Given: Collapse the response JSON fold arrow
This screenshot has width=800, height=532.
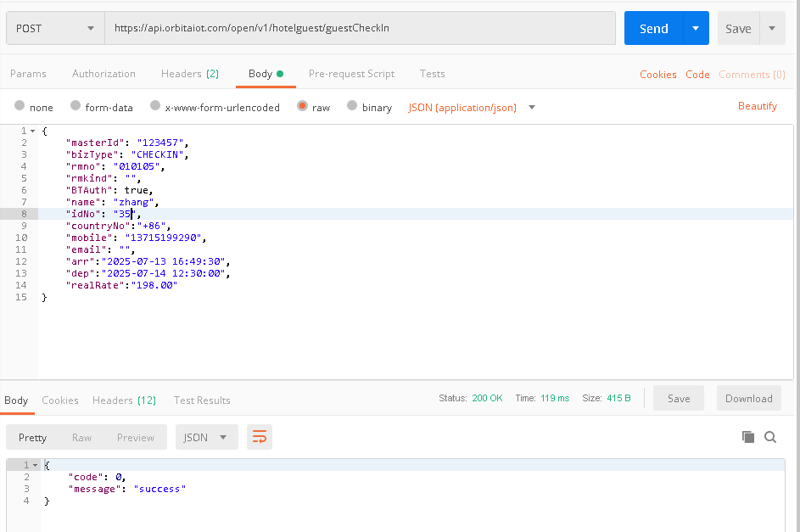Looking at the screenshot, I should (36, 466).
